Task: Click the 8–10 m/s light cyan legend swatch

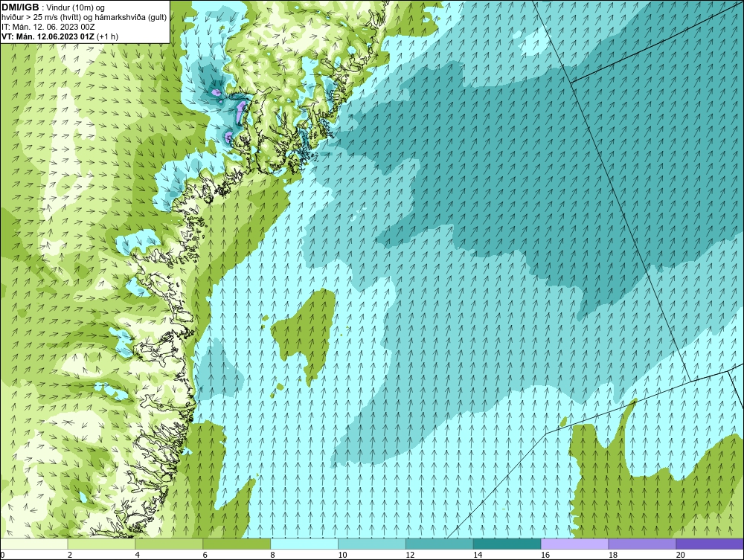Action: [x=304, y=544]
